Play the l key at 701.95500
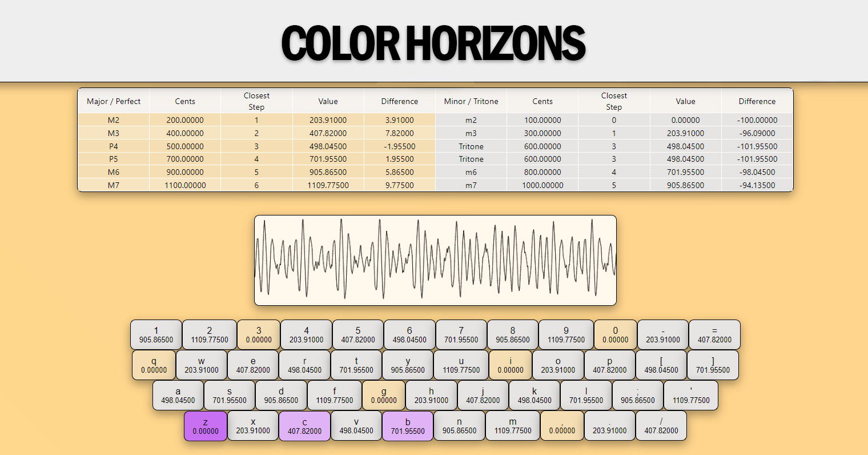The width and height of the screenshot is (868, 455). (x=586, y=396)
